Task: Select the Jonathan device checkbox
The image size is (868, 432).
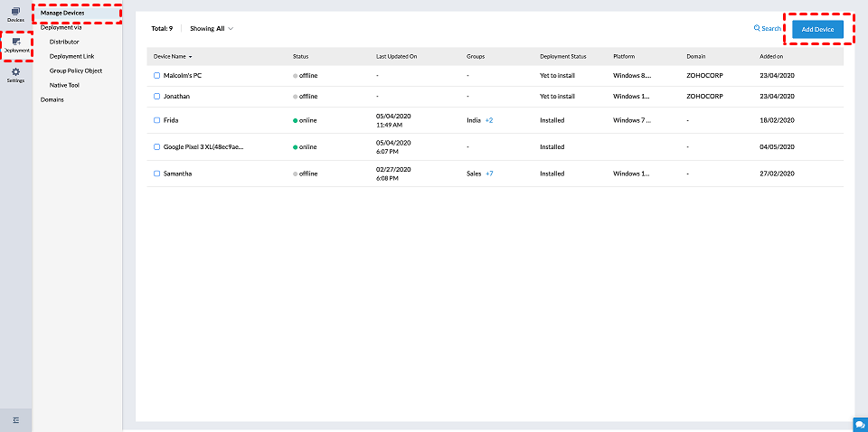Action: click(156, 96)
